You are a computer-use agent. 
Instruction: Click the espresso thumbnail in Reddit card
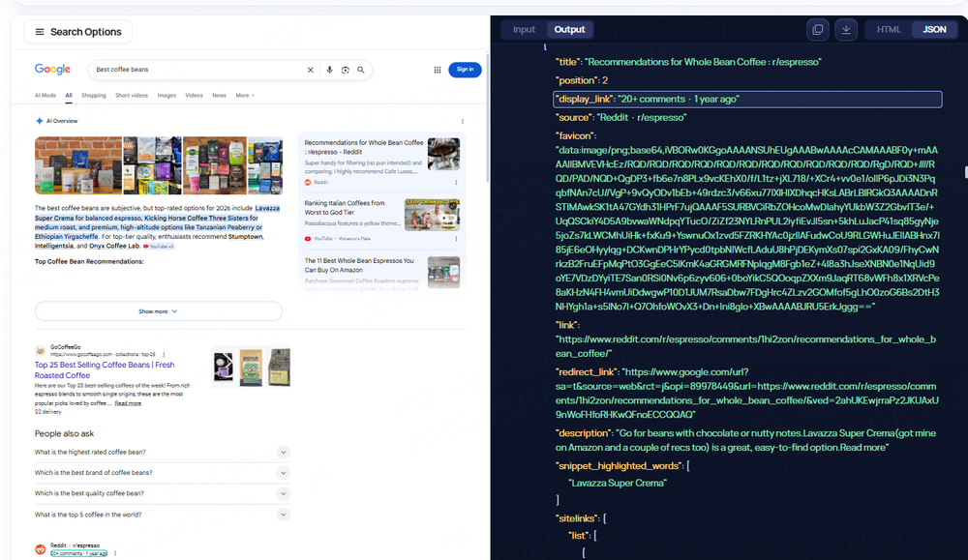coord(444,154)
